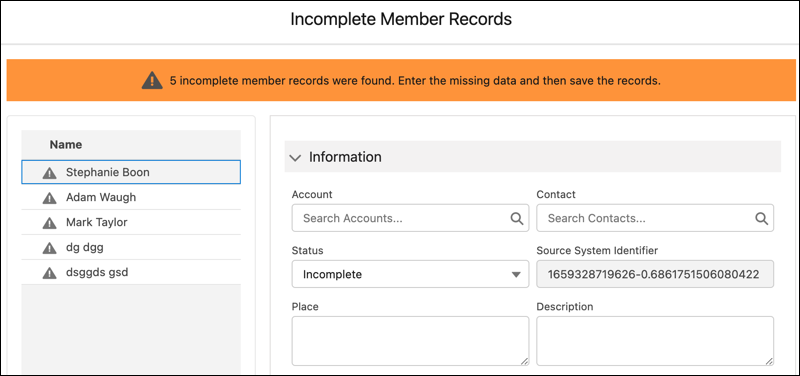
Task: Click warning icon beside dg dgg
Action: tap(49, 248)
